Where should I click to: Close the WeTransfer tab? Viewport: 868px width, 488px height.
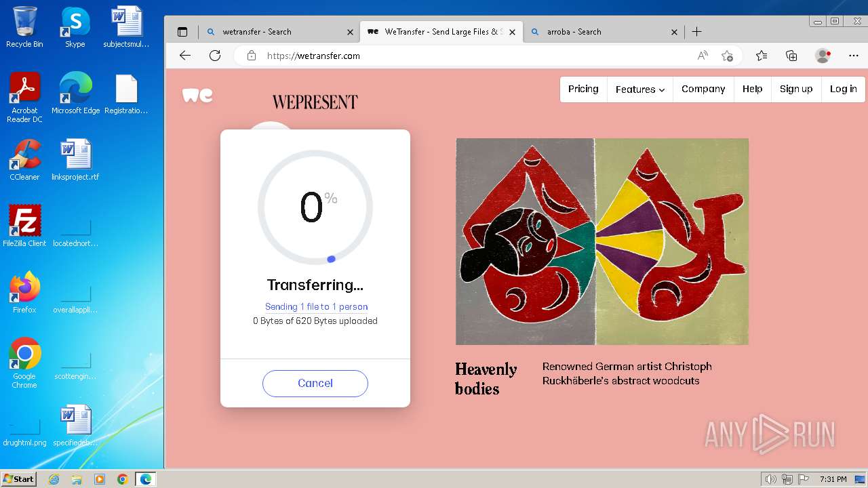(x=512, y=32)
